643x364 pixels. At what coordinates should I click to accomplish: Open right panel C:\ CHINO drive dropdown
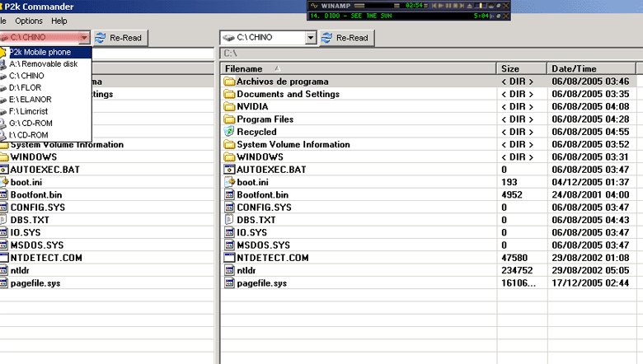click(311, 38)
